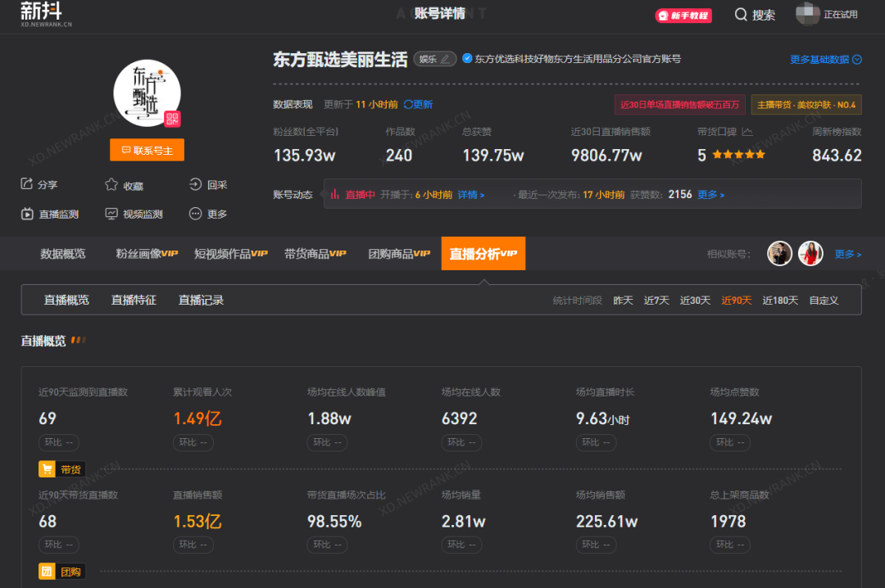This screenshot has width=885, height=588.
Task: Expand 更多 next to 获赞数 2156
Action: 707,194
